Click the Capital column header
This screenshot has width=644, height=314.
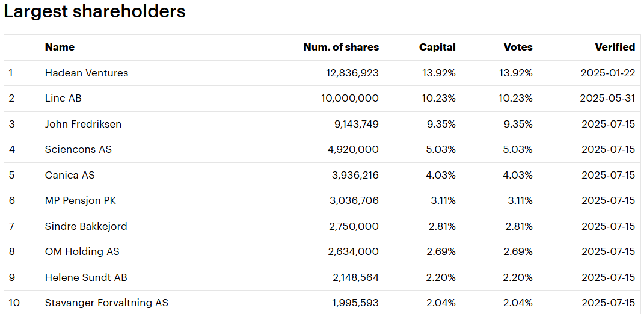(437, 48)
